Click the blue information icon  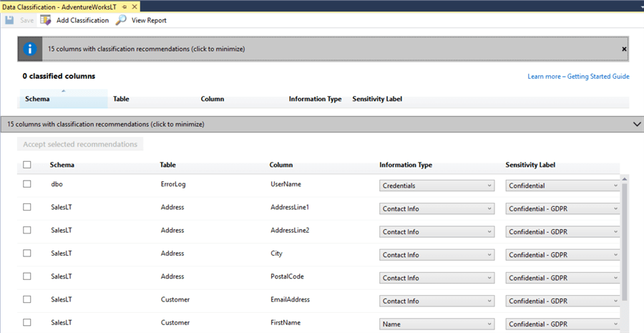tap(30, 49)
